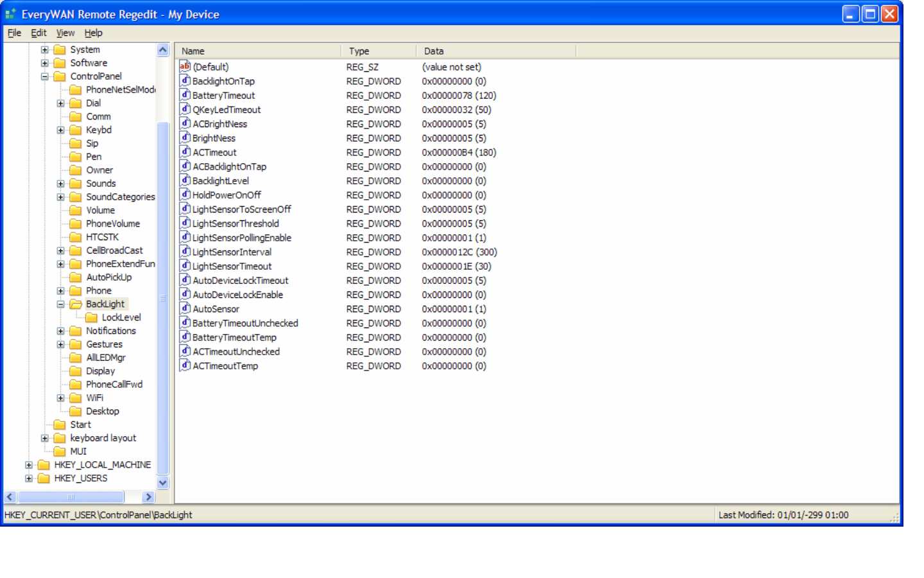
Task: Click the 0x000000B4 (180) data cell
Action: pyautogui.click(x=459, y=152)
